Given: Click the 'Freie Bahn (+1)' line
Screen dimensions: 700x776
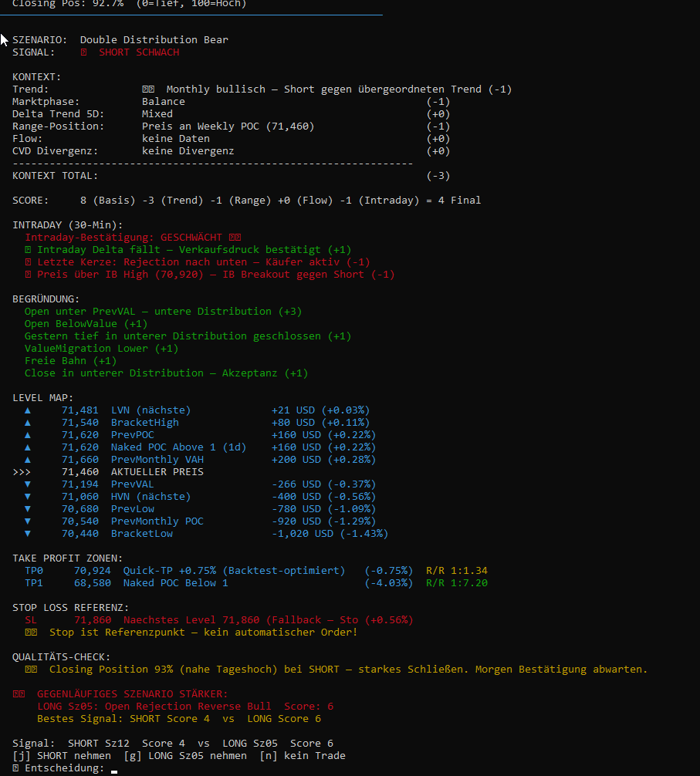Looking at the screenshot, I should pyautogui.click(x=71, y=361).
